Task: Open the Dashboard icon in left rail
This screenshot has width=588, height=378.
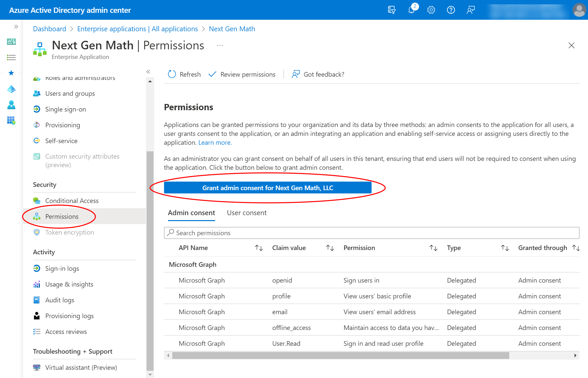Action: (x=11, y=41)
